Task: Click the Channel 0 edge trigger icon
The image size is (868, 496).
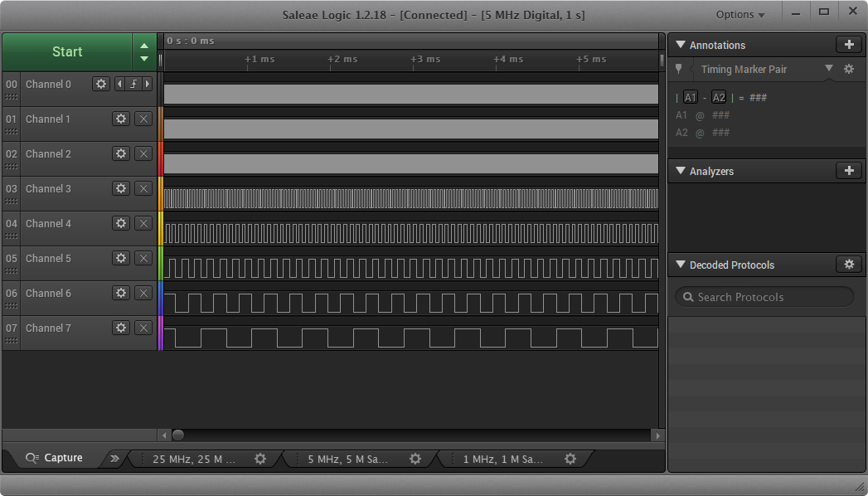Action: pos(133,84)
